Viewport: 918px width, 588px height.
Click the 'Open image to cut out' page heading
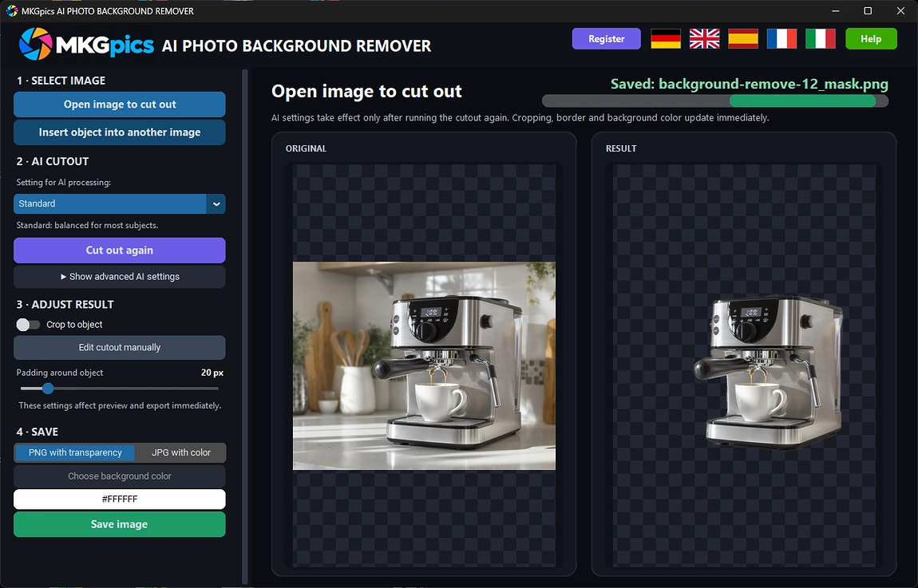click(366, 91)
